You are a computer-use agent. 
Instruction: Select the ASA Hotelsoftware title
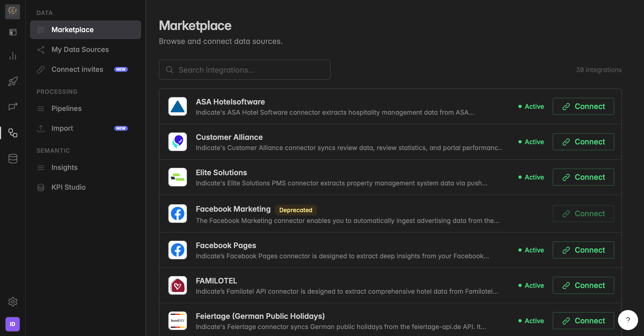pyautogui.click(x=230, y=102)
